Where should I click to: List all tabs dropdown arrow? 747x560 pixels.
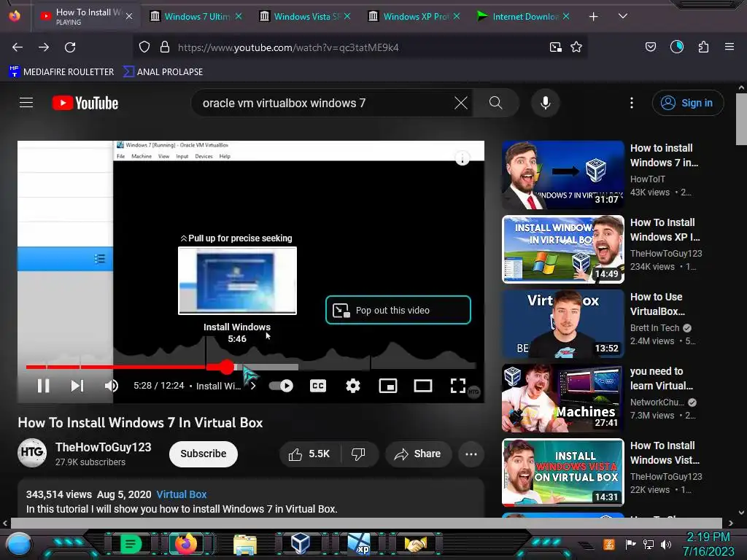coord(623,16)
